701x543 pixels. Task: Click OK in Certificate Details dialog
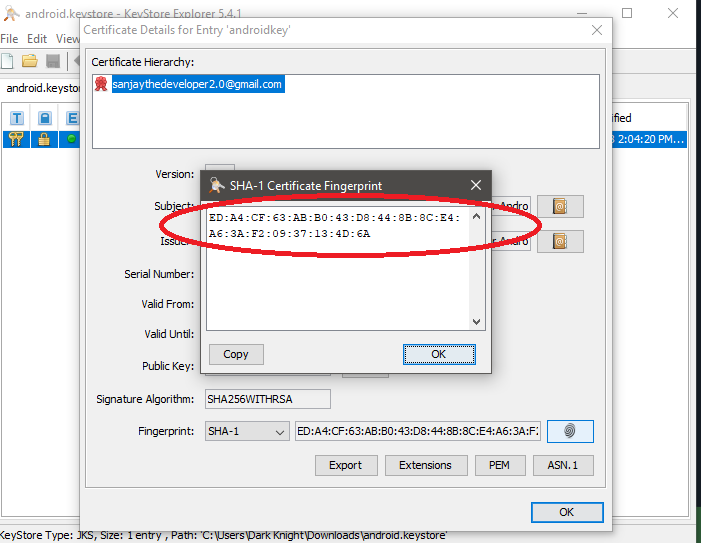click(567, 512)
